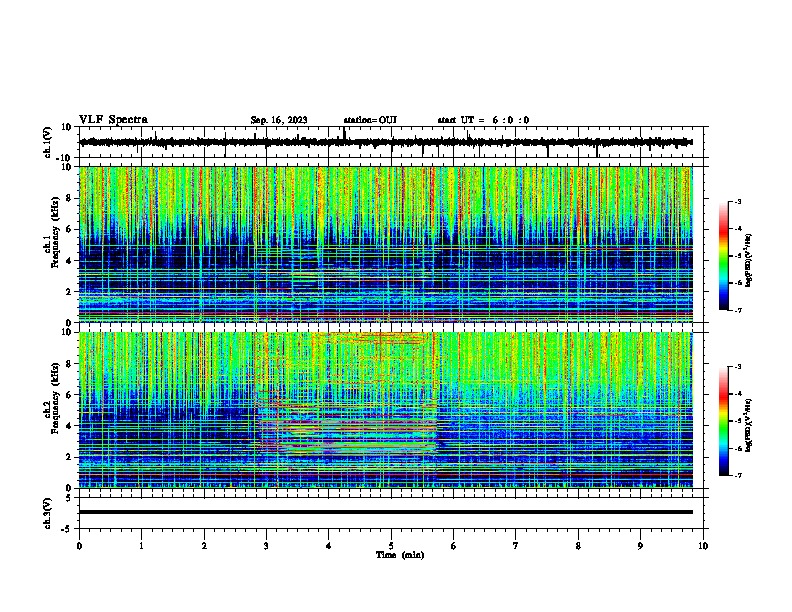This screenshot has width=792, height=612.
Task: Click the ch.2 frequency axis "6" tick label
Action: pos(69,395)
